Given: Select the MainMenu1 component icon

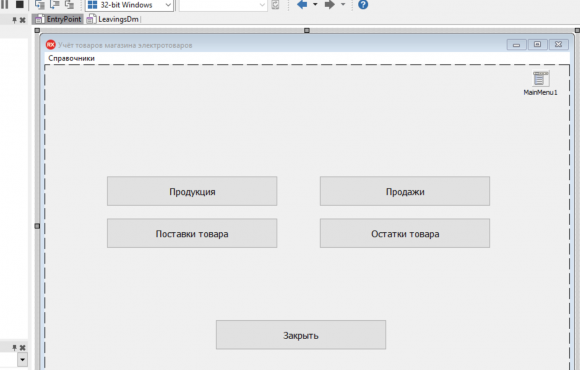Looking at the screenshot, I should 540,79.
